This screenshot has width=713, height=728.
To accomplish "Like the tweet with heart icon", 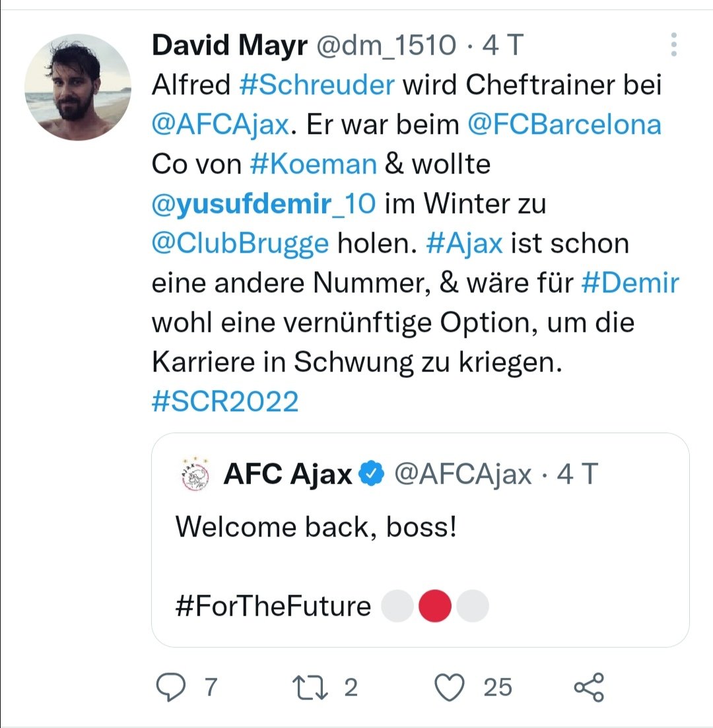I will [x=449, y=687].
